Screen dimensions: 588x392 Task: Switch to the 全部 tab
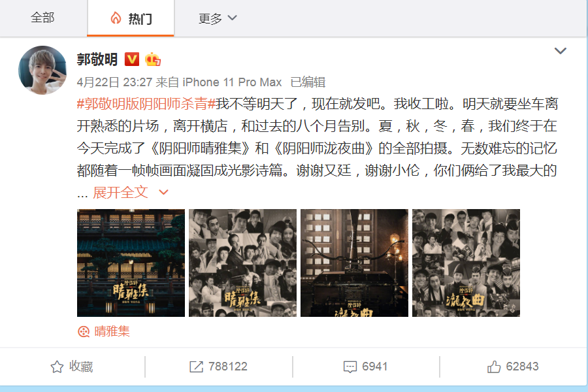[42, 18]
